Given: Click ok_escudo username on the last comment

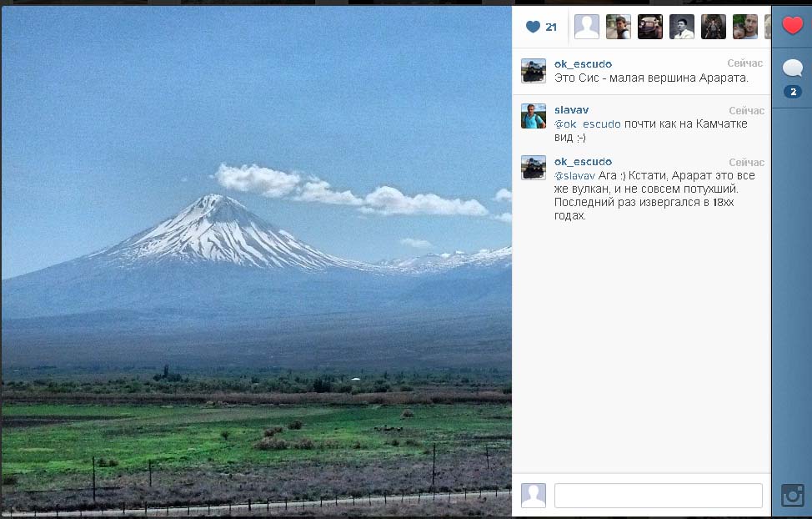Looking at the screenshot, I should (x=583, y=162).
